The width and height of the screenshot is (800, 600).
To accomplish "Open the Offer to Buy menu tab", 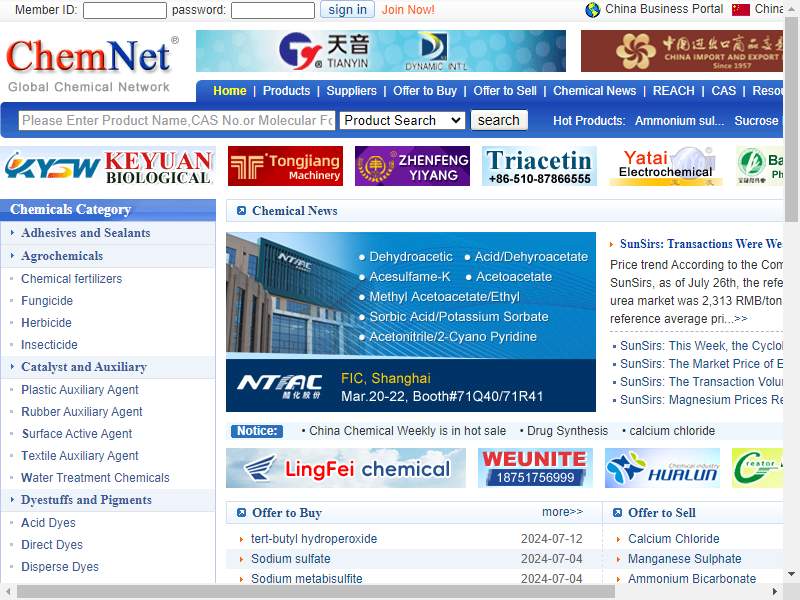I will [425, 91].
